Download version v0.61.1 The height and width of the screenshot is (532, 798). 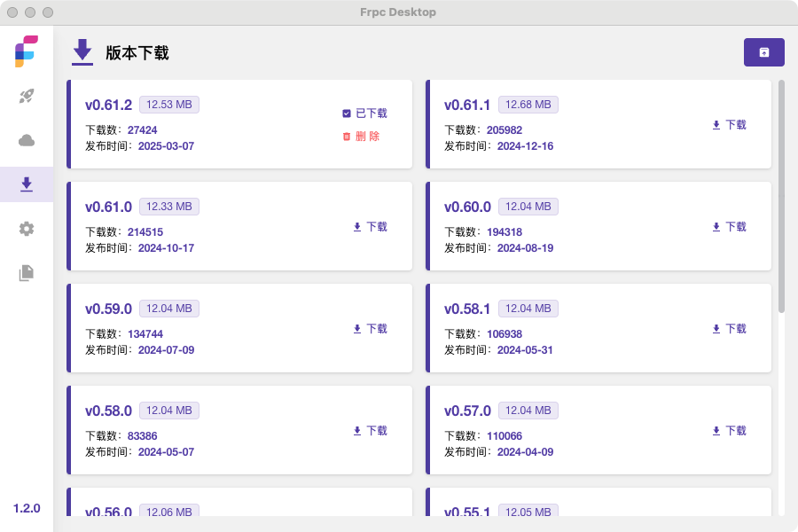click(x=729, y=125)
